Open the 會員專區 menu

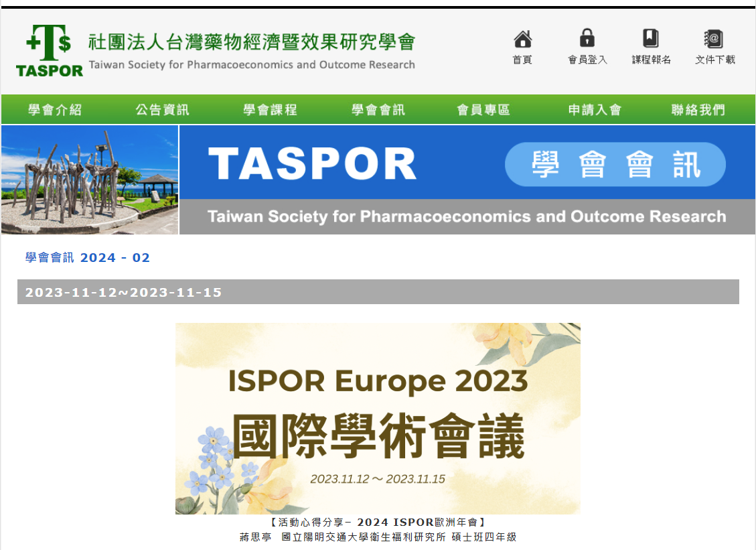(x=483, y=110)
